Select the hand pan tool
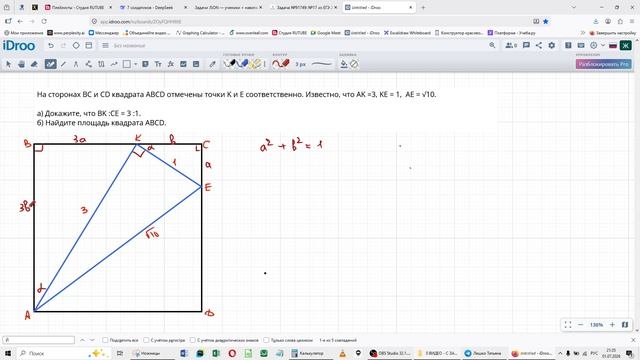 pos(22,64)
